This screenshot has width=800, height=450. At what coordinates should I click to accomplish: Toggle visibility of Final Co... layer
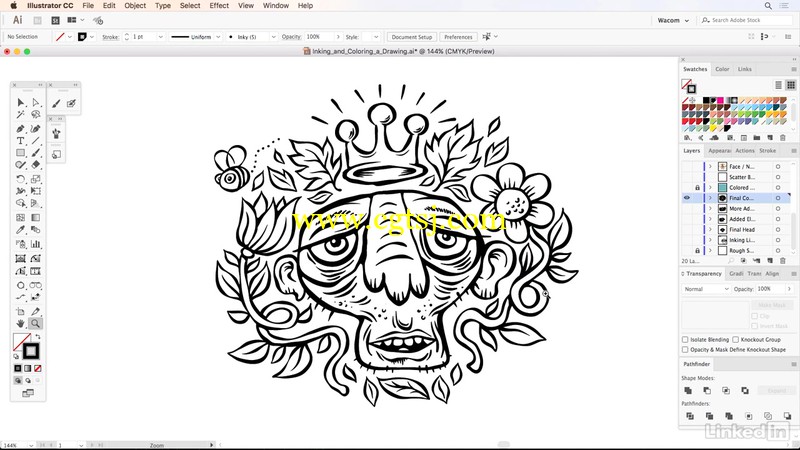(687, 198)
